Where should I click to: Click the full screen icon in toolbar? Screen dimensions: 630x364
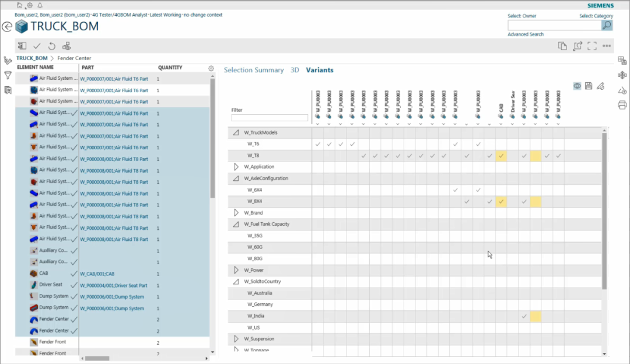tap(592, 46)
